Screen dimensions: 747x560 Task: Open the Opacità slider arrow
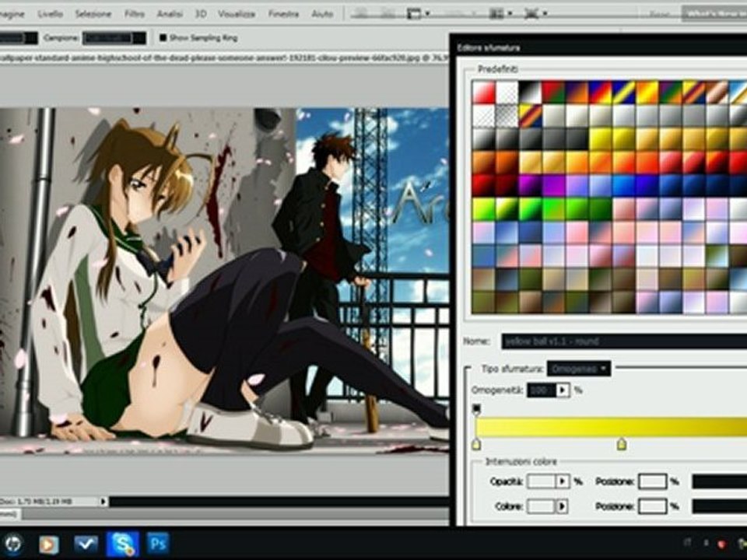[563, 481]
